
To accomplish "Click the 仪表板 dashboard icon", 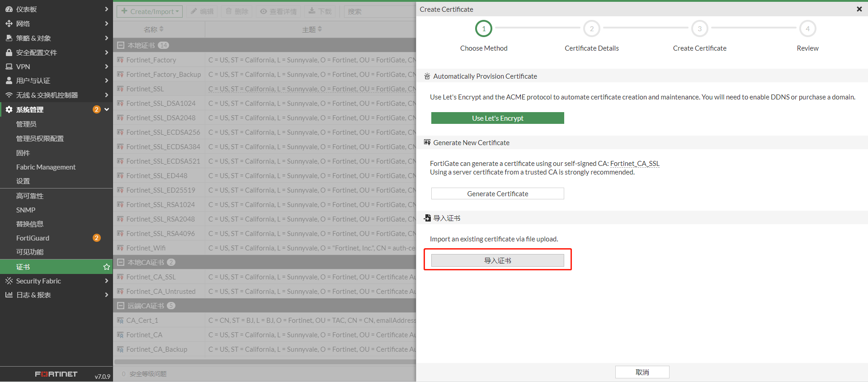I will click(9, 9).
